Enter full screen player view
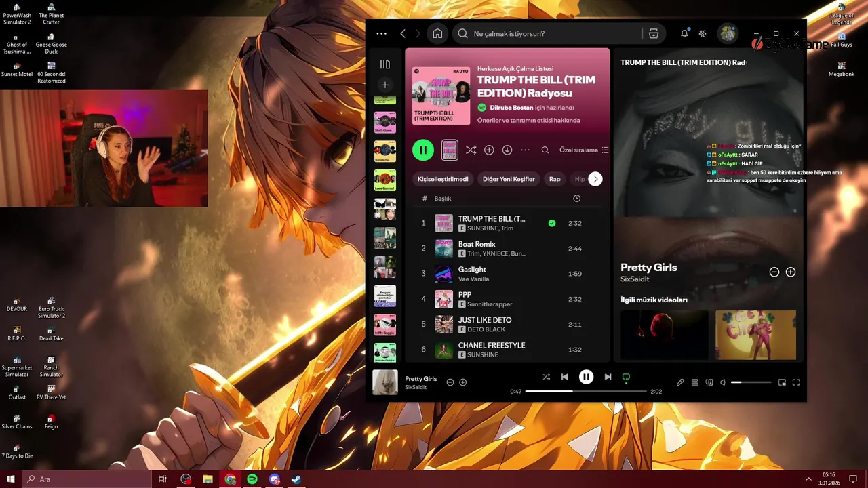This screenshot has height=488, width=868. pos(796,382)
